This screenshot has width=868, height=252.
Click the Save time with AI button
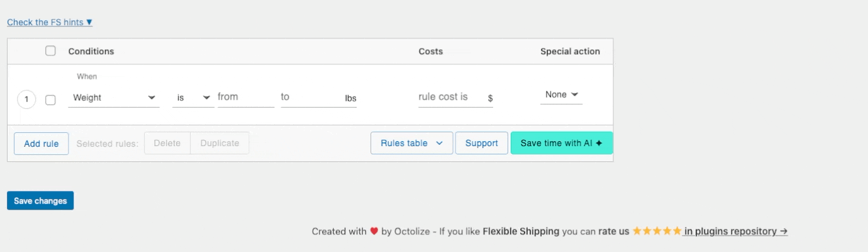(x=562, y=143)
